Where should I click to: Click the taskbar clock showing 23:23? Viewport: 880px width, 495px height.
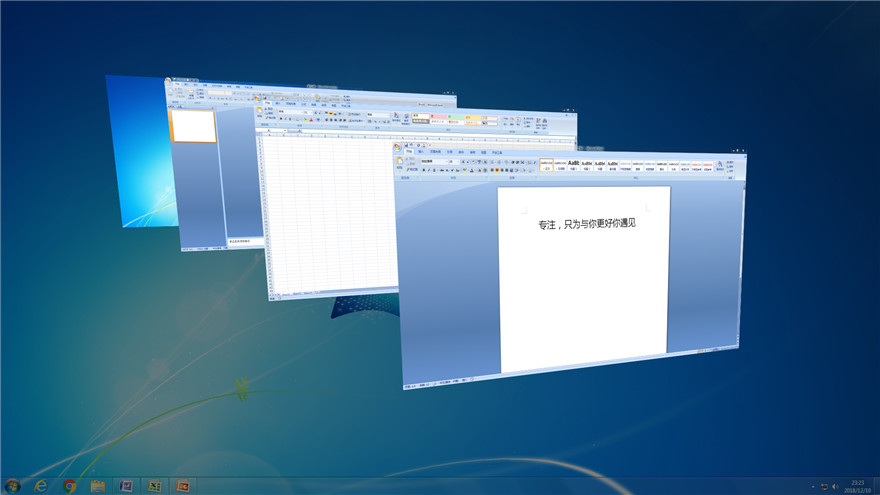pyautogui.click(x=858, y=483)
